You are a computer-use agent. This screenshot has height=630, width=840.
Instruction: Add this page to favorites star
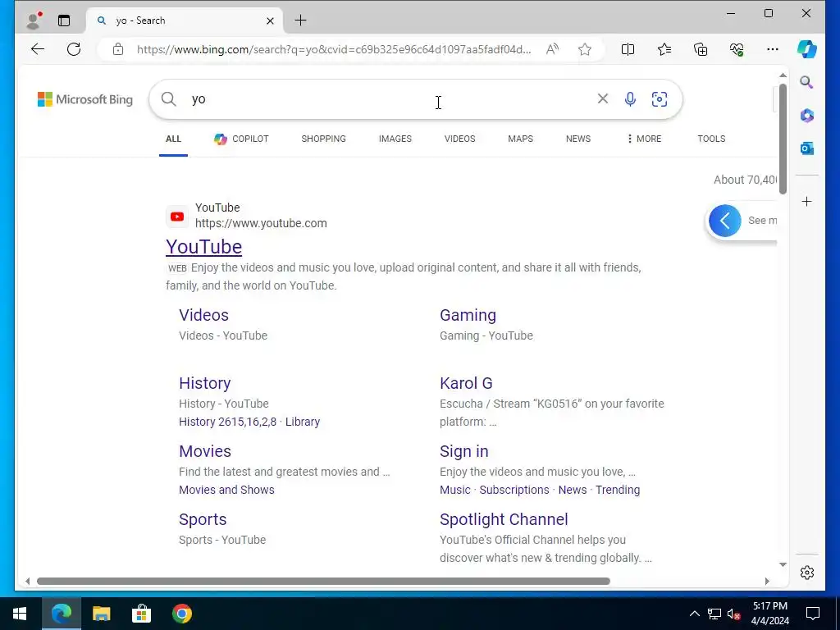coord(584,49)
